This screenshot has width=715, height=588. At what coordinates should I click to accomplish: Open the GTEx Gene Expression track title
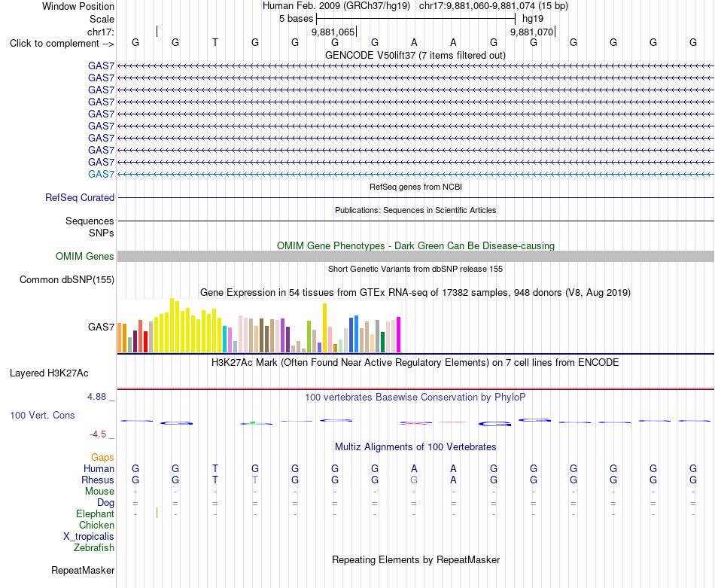(415, 292)
